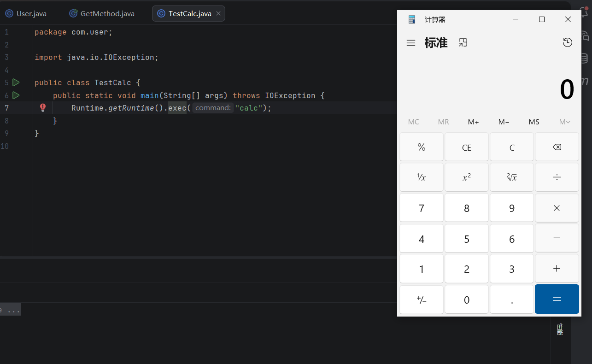Screen dimensions: 592x364
Task: Click digit 2 on the Calculator
Action: click(x=466, y=269)
